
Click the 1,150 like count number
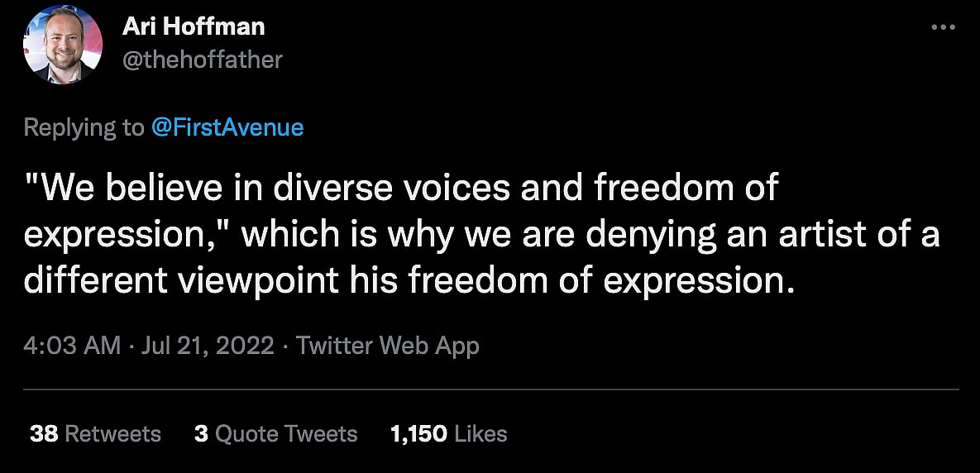[418, 433]
